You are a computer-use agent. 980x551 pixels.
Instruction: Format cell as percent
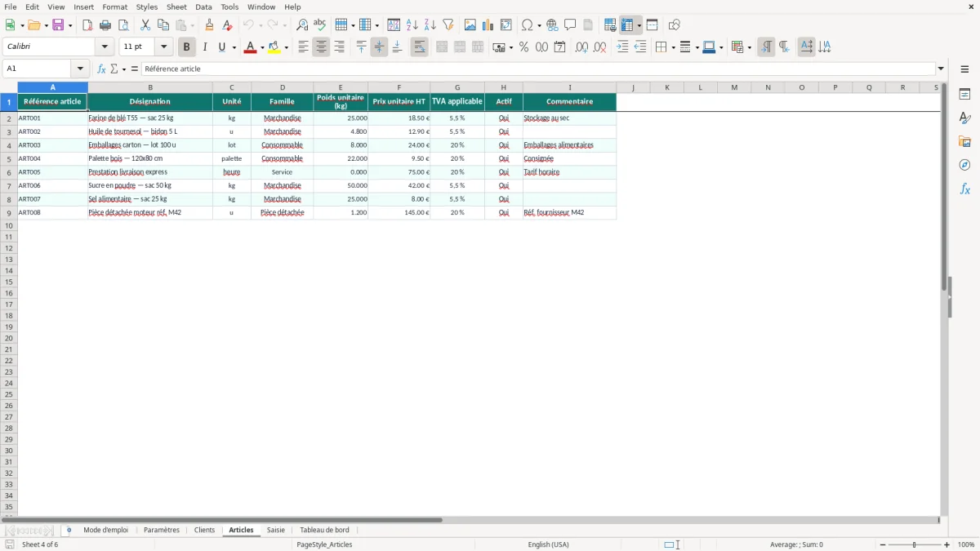(524, 47)
